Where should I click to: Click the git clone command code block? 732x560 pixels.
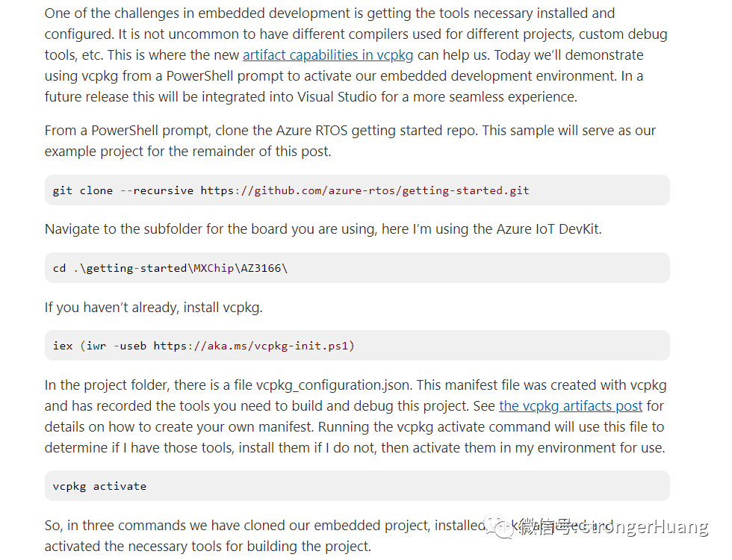[x=357, y=190]
